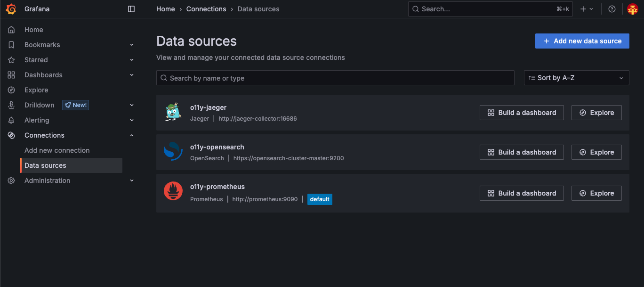
Task: Expand the Starred section chevron
Action: click(132, 60)
